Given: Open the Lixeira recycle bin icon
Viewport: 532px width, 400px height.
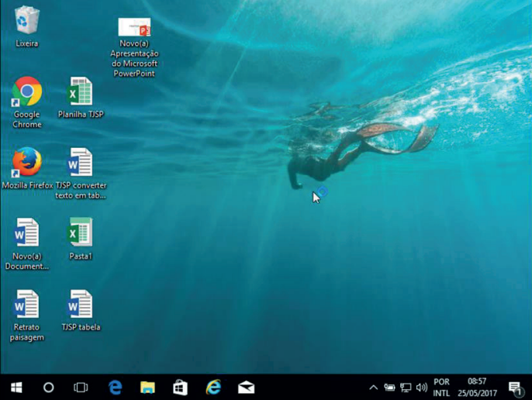Looking at the screenshot, I should coord(26,20).
